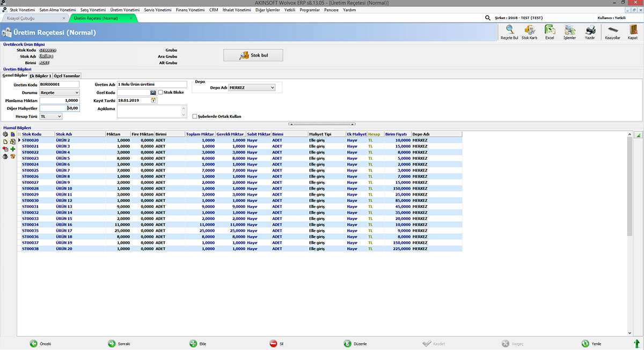Enable the Stok Bloke checkbox
The height and width of the screenshot is (350, 644).
(160, 92)
